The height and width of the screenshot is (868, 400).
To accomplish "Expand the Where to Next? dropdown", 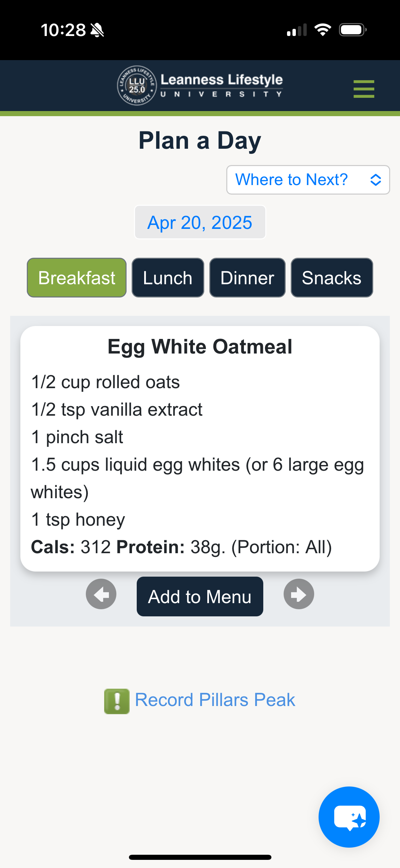I will point(308,180).
